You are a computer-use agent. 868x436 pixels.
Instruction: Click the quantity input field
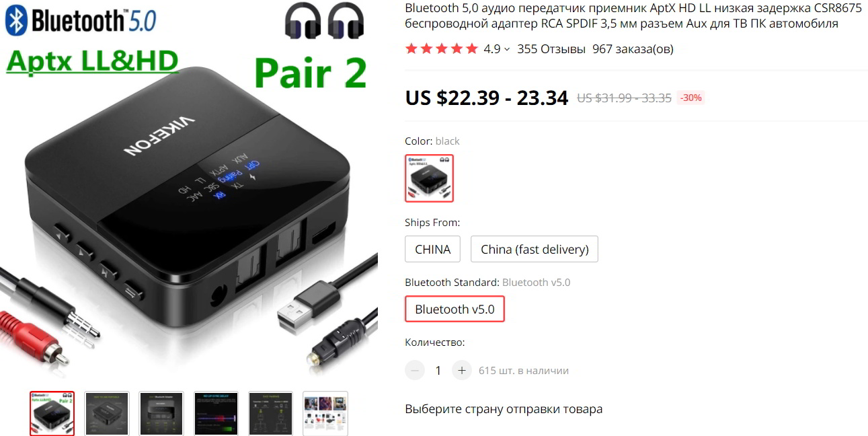point(438,370)
